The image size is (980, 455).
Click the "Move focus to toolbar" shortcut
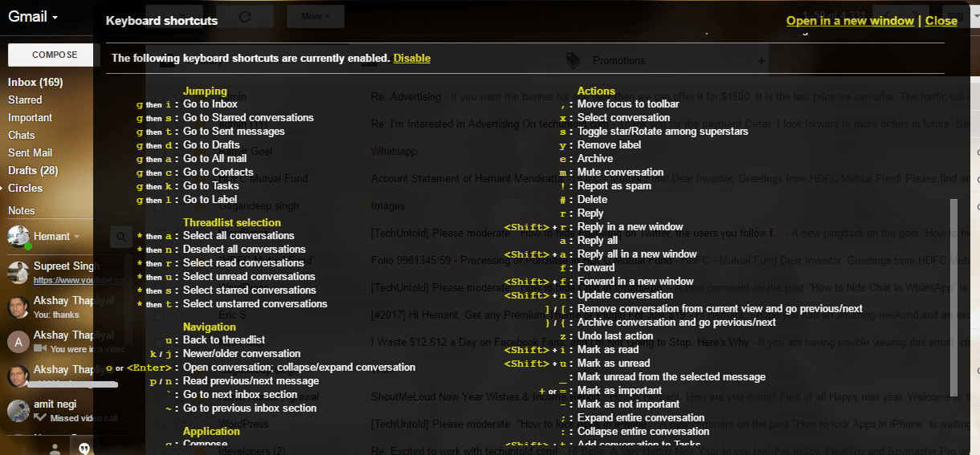pos(628,104)
